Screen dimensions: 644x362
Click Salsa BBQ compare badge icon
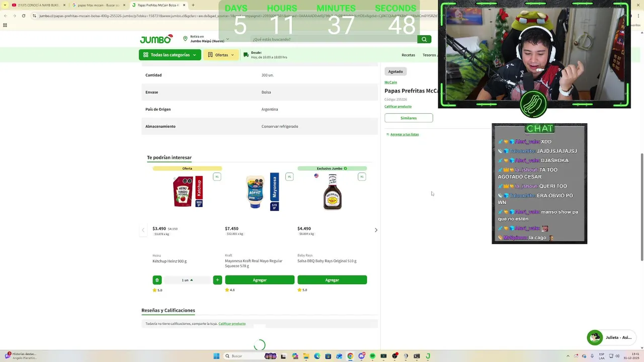(362, 176)
